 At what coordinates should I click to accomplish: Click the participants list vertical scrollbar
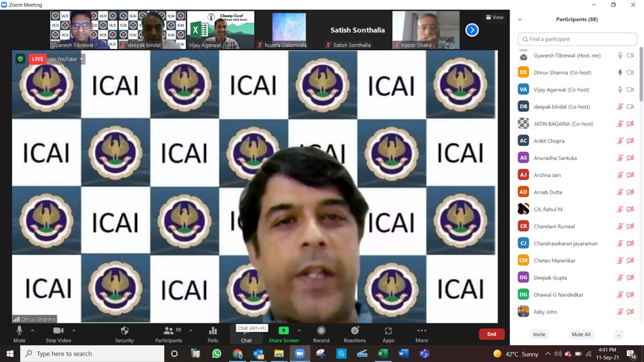coord(641,75)
